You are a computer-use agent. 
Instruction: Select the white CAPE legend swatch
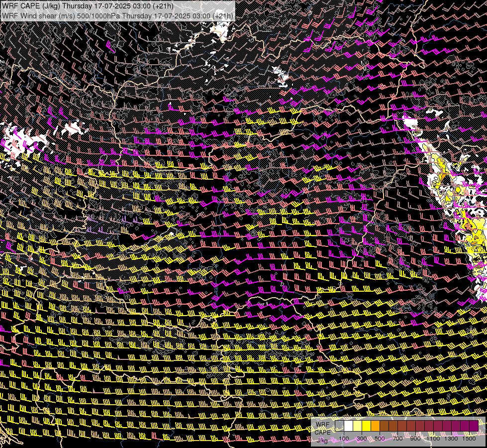click(x=349, y=426)
